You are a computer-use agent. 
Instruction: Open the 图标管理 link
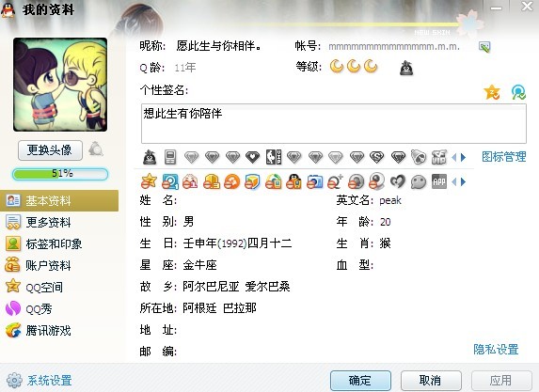[503, 157]
